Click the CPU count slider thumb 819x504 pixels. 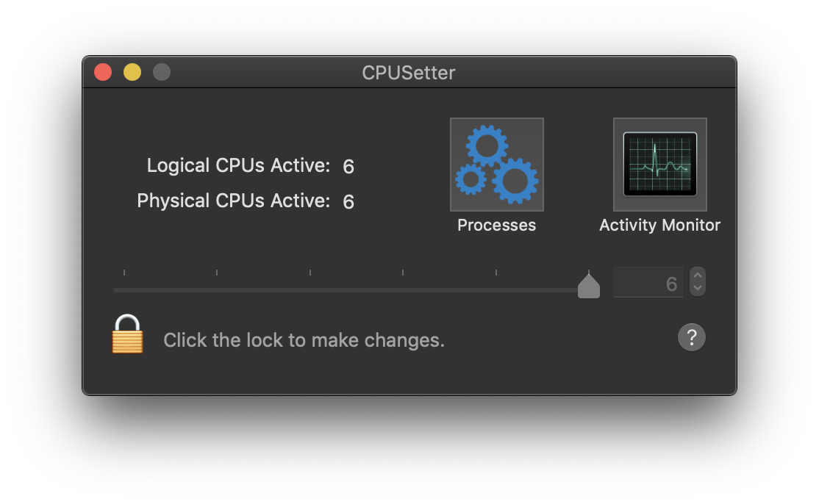(589, 285)
